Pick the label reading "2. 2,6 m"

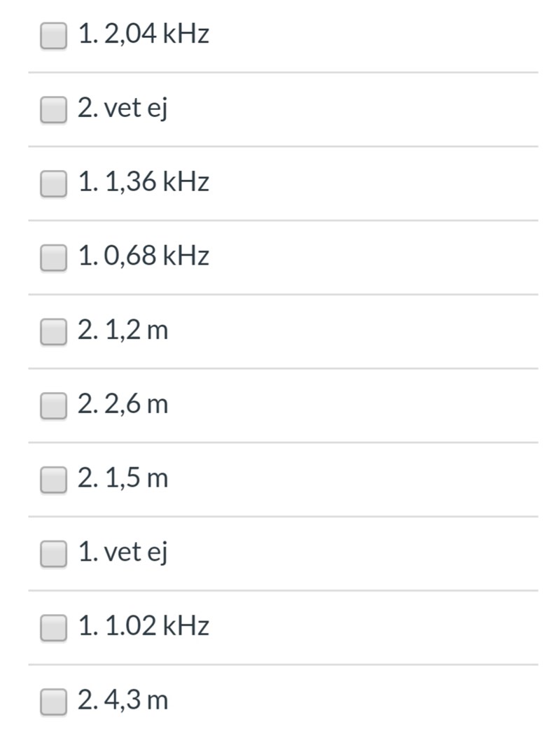(x=123, y=405)
